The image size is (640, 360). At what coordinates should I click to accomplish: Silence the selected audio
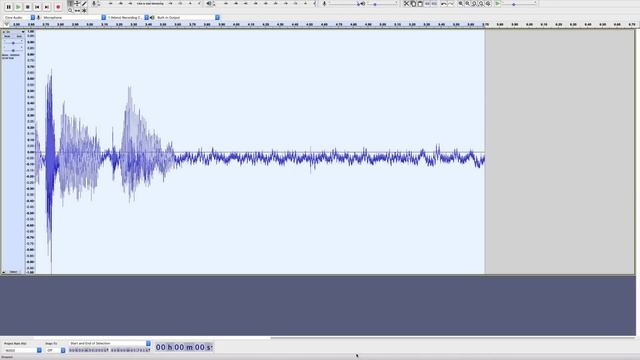434,4
